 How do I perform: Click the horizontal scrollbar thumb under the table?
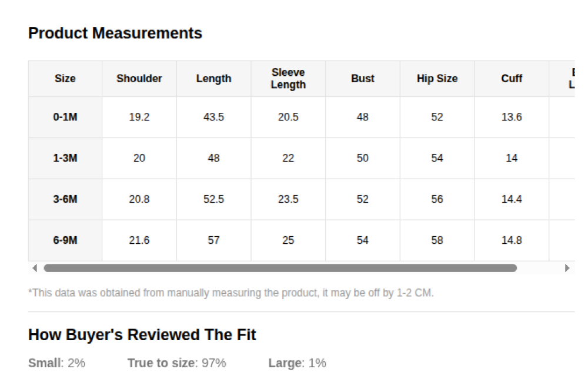pos(280,268)
